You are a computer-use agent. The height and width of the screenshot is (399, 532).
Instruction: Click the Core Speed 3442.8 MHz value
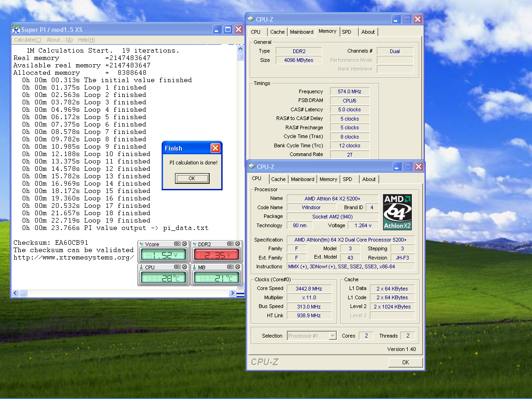pyautogui.click(x=309, y=289)
